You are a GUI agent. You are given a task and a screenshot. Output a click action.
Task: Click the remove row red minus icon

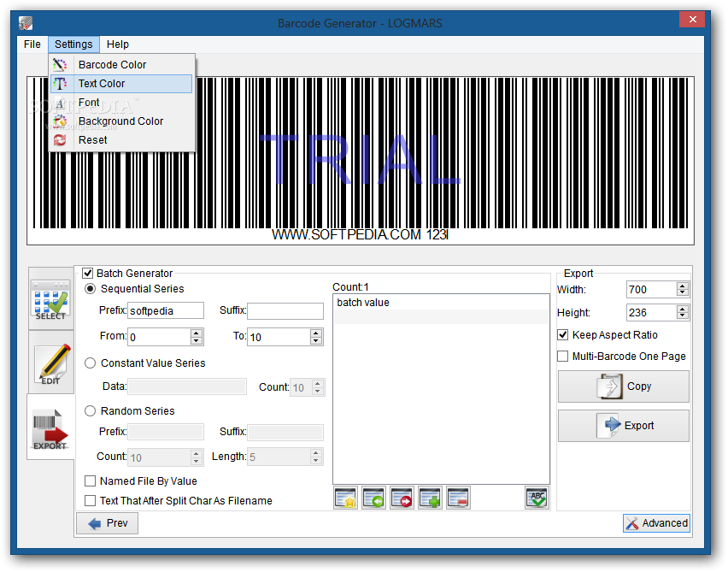point(458,498)
